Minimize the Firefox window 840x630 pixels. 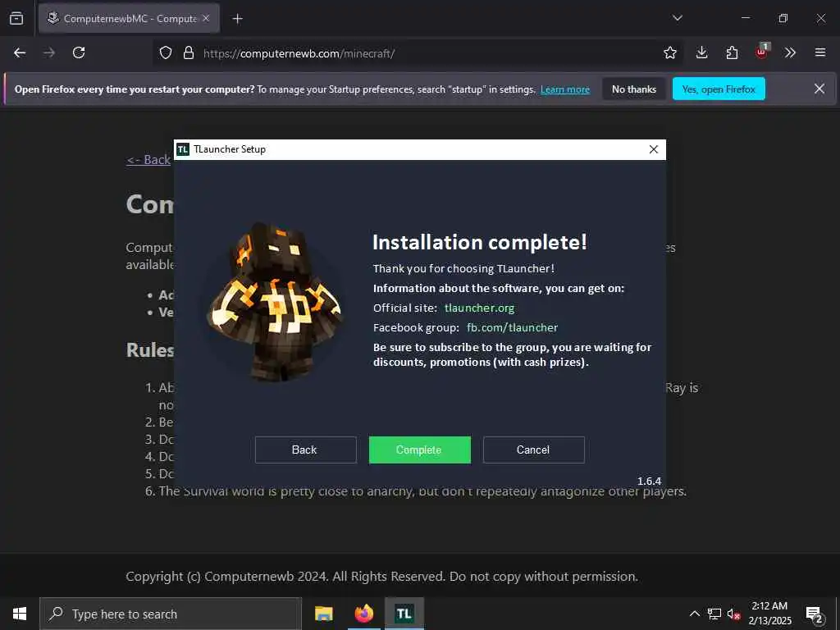coord(745,18)
